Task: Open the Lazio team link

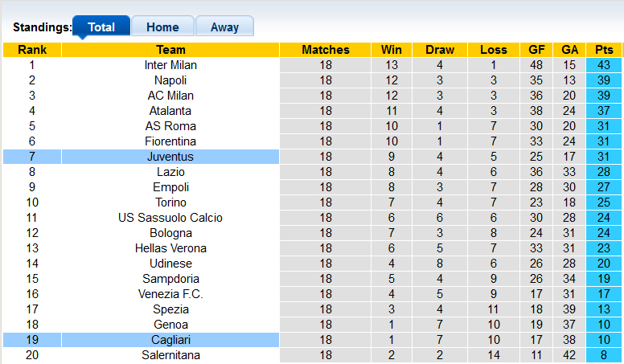Action: pyautogui.click(x=170, y=172)
